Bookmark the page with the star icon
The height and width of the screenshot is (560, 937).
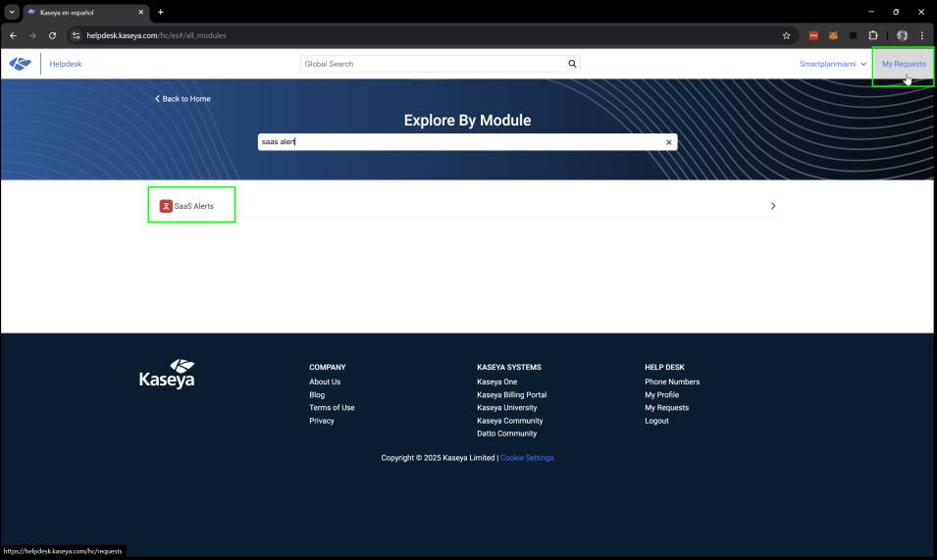pyautogui.click(x=787, y=36)
